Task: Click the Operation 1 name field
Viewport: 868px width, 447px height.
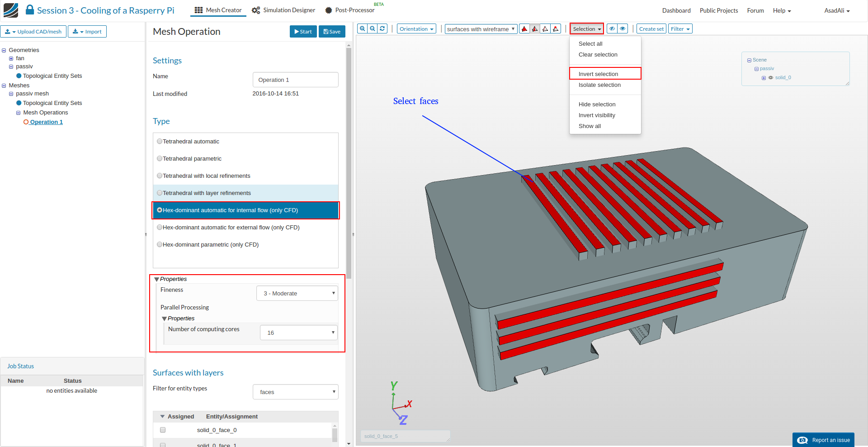Action: 295,80
